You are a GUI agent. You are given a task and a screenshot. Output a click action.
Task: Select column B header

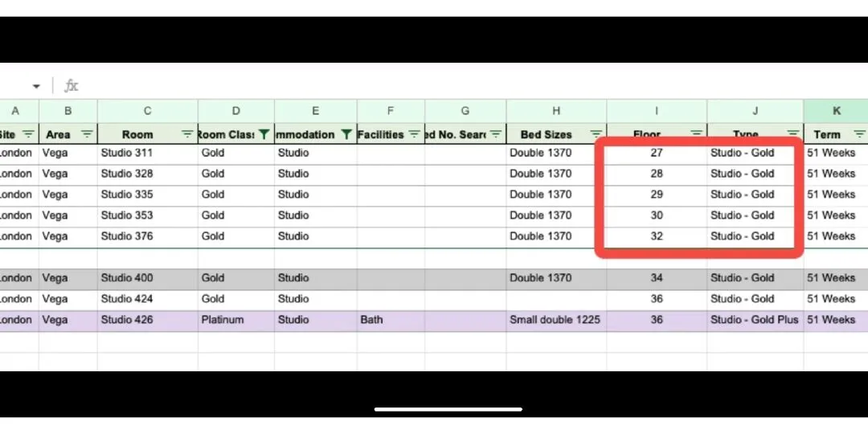pos(68,111)
